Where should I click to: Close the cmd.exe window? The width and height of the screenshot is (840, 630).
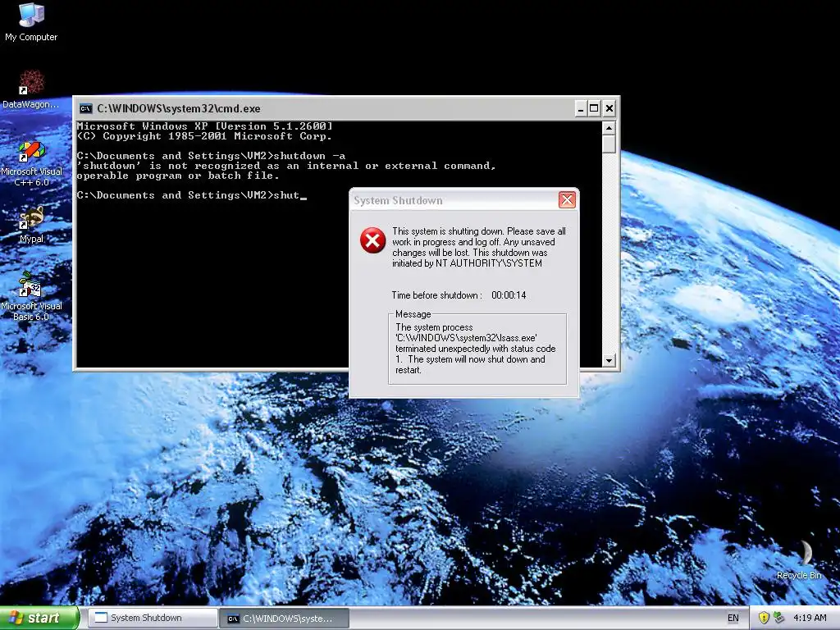[609, 109]
